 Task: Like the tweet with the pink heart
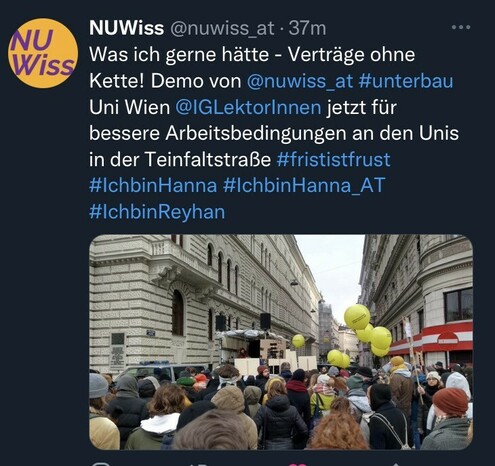(x=297, y=464)
